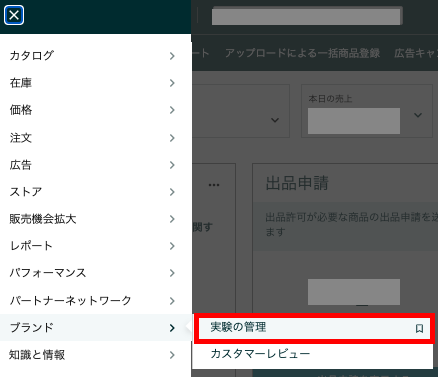Choose カスタマーレビュー in the submenu
438x377 pixels.
pyautogui.click(x=313, y=354)
